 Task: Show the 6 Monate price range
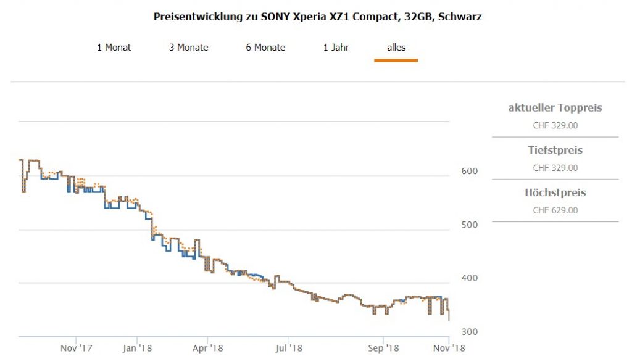[265, 48]
